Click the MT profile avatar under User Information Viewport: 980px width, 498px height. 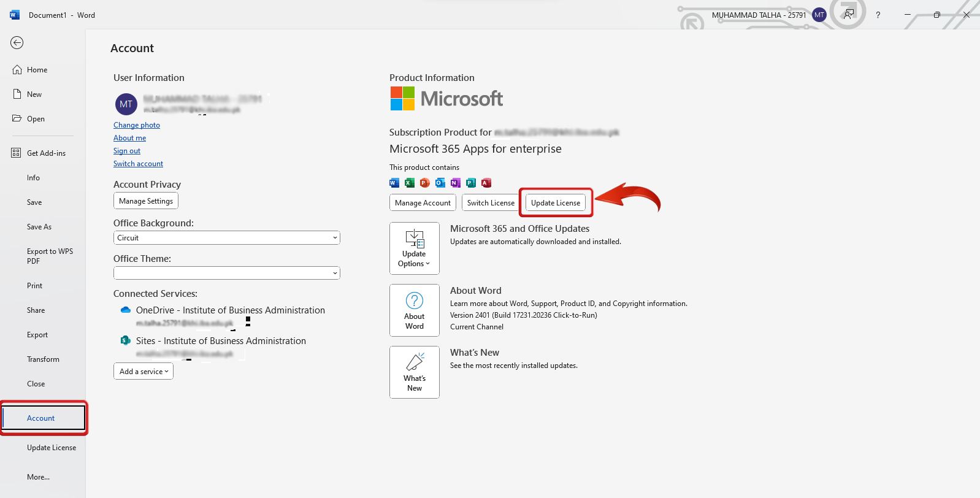(126, 104)
